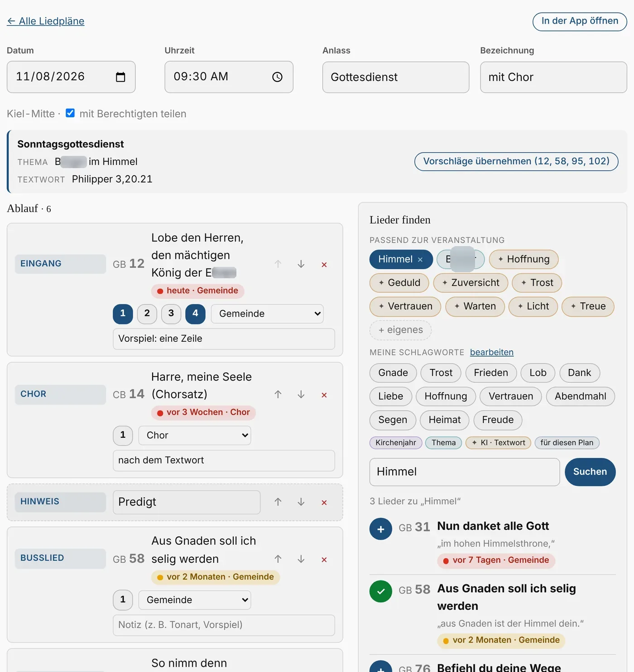Screen dimensions: 634x672
Task: Toggle verse 1 of Aus Gnaden soll ich
Action: pos(123,600)
